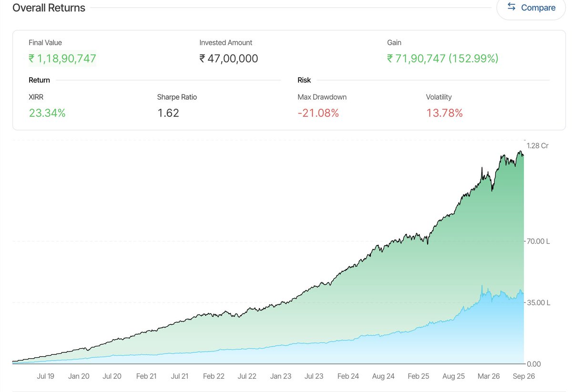Click the Mar 26 date label

(489, 376)
